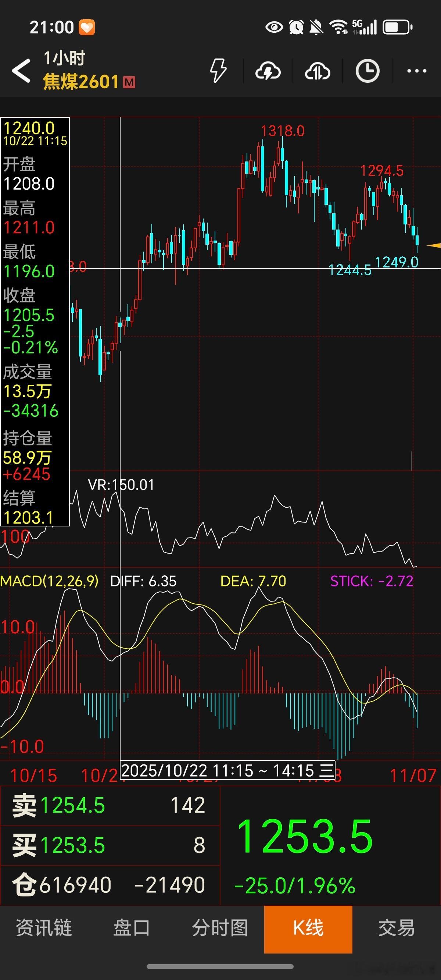The height and width of the screenshot is (980, 441).
Task: Go back with the left arrow
Action: [21, 70]
